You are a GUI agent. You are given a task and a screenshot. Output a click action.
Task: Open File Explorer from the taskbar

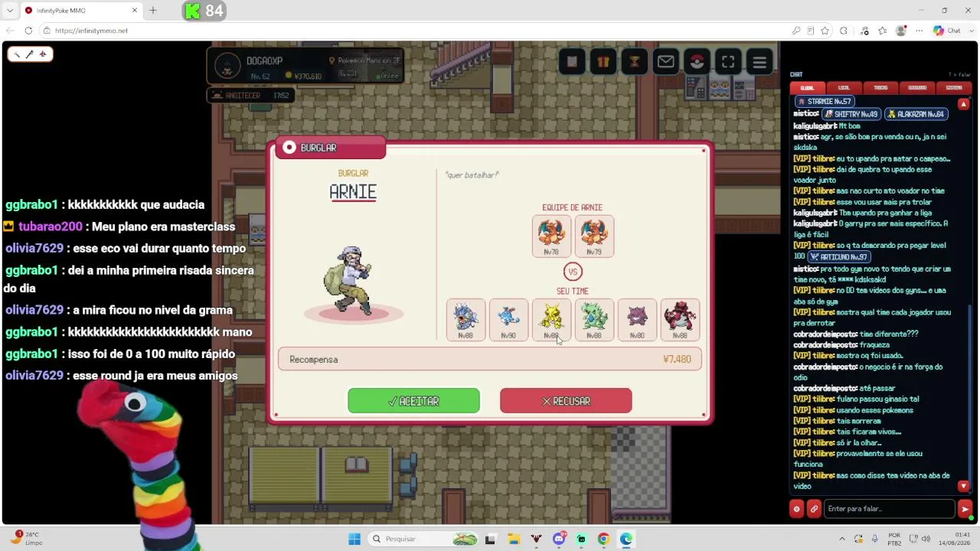coord(513,539)
